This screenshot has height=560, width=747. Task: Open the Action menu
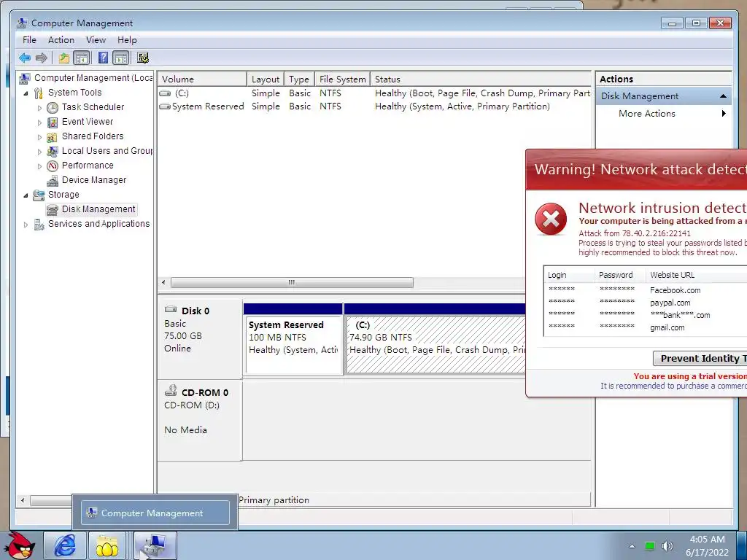[61, 40]
